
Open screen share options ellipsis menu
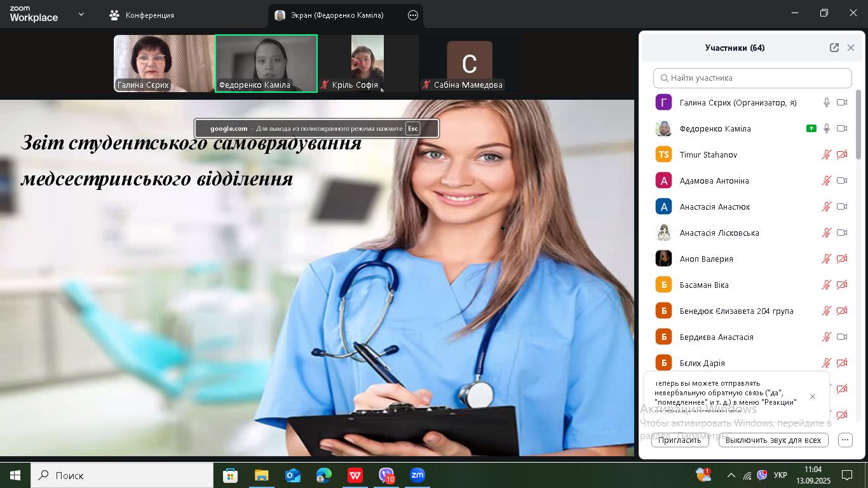[413, 15]
